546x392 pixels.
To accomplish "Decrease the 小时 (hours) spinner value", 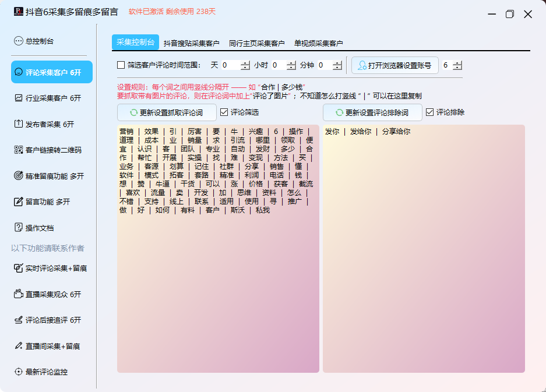I will (291, 68).
